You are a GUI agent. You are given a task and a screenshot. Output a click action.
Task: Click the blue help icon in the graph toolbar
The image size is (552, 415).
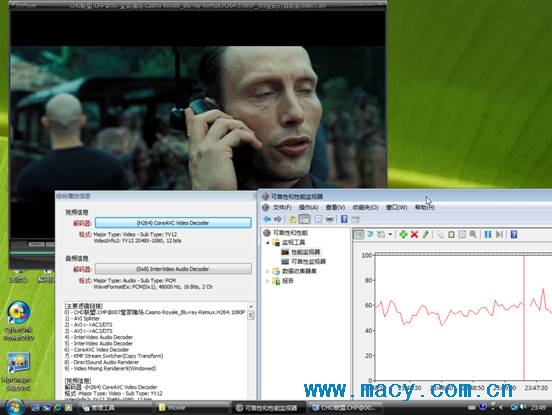514,234
